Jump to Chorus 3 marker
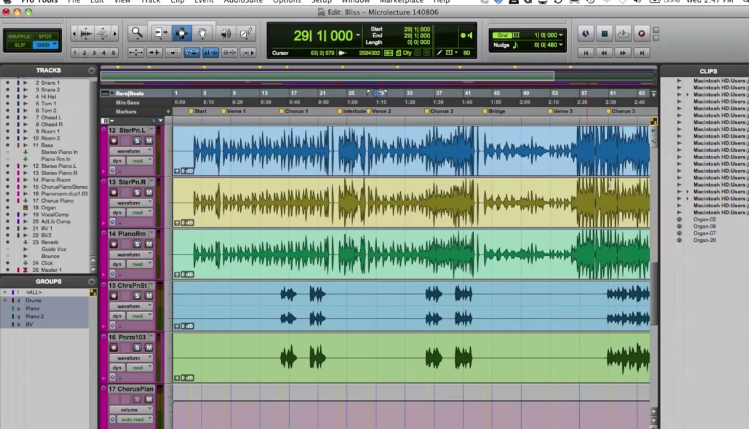This screenshot has width=749, height=429. pyautogui.click(x=621, y=111)
